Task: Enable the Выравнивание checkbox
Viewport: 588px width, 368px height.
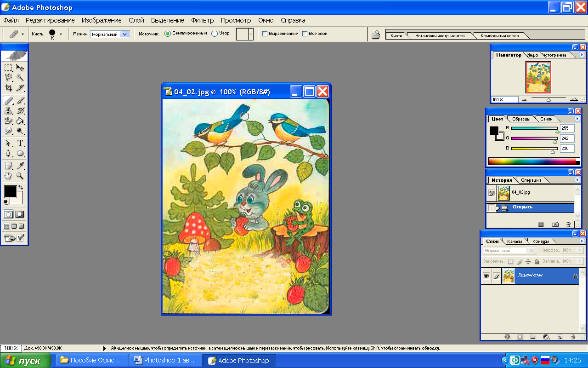Action: pyautogui.click(x=265, y=34)
